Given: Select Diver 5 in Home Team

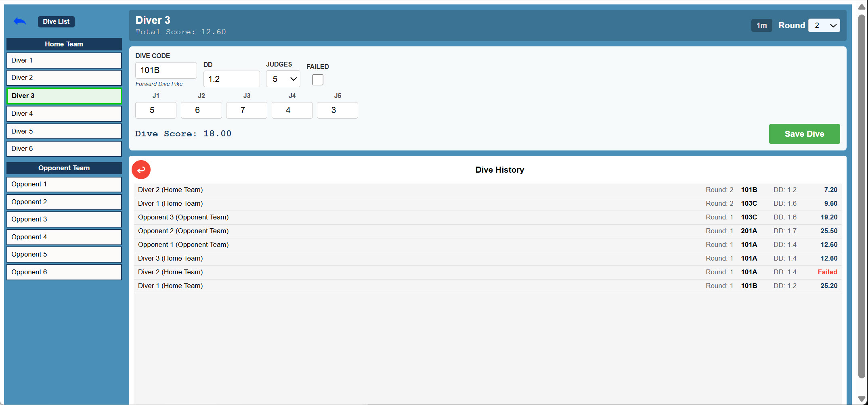Looking at the screenshot, I should [x=64, y=132].
